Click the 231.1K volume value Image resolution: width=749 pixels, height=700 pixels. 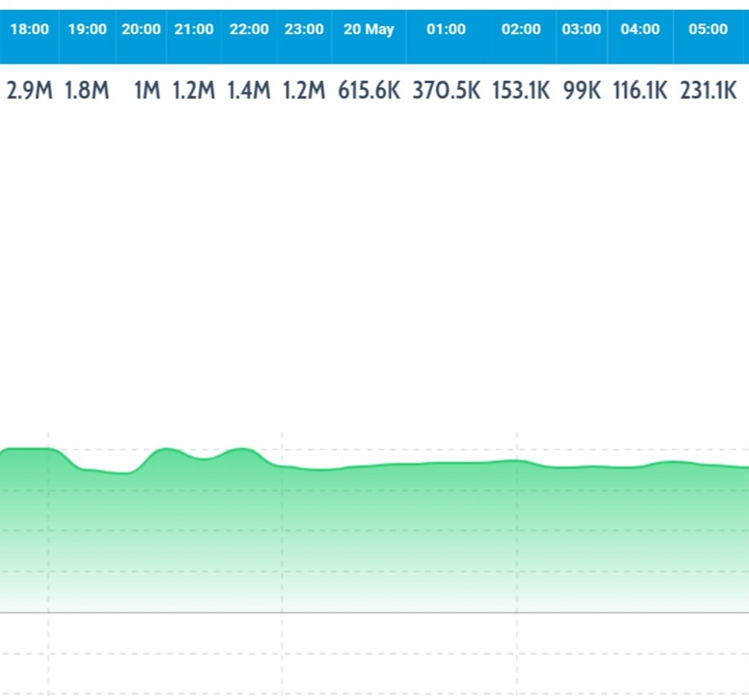(x=708, y=90)
